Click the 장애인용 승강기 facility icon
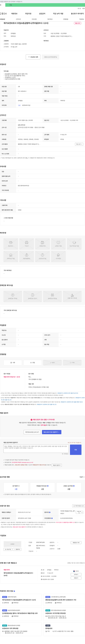Screen dimensions: 85x644 coord(33,296)
